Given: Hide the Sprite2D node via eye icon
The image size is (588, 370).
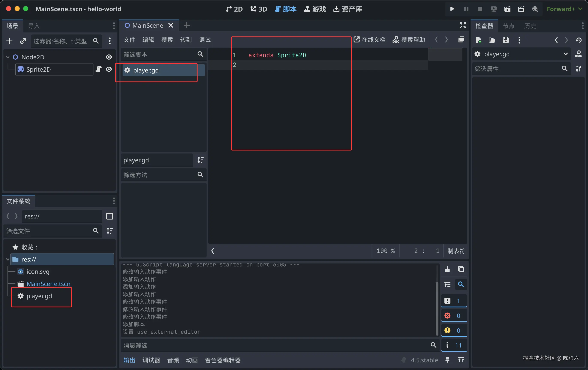Looking at the screenshot, I should coord(109,69).
